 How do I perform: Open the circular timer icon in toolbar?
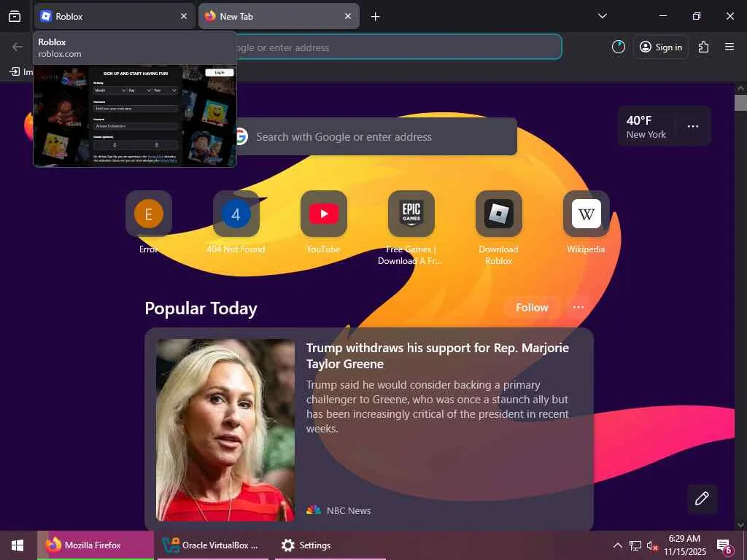click(x=619, y=47)
